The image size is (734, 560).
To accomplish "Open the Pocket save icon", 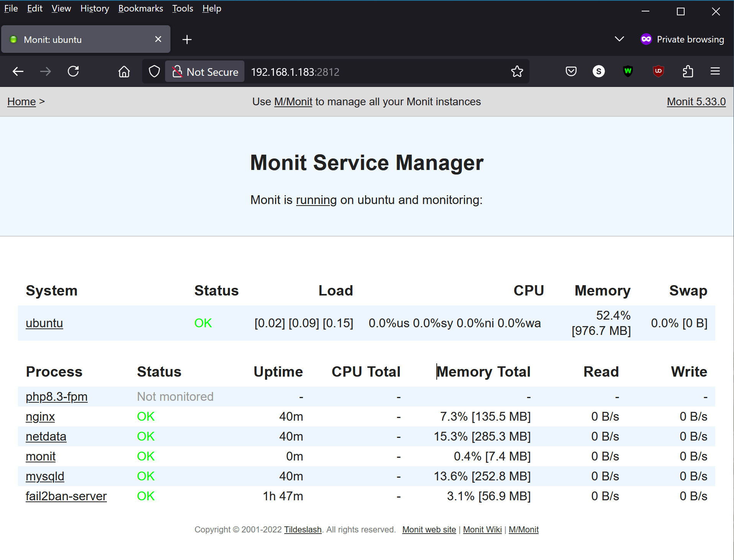I will pos(571,72).
